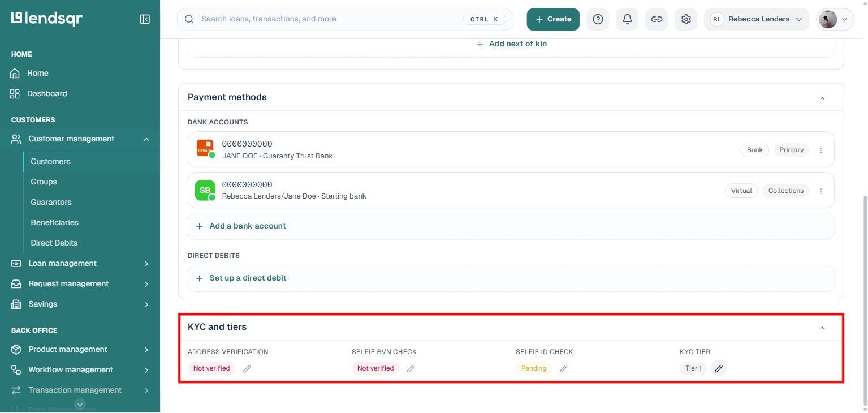The width and height of the screenshot is (868, 413).
Task: Click the Create button
Action: coord(553,19)
